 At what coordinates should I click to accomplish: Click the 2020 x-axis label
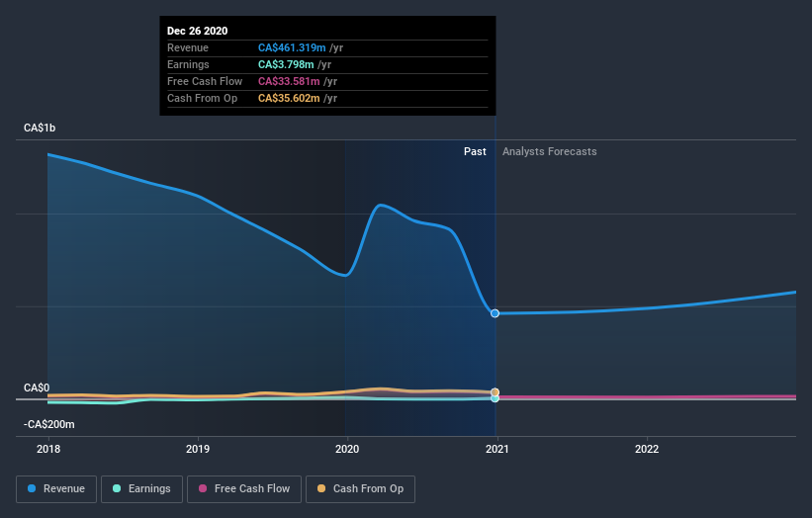click(347, 449)
